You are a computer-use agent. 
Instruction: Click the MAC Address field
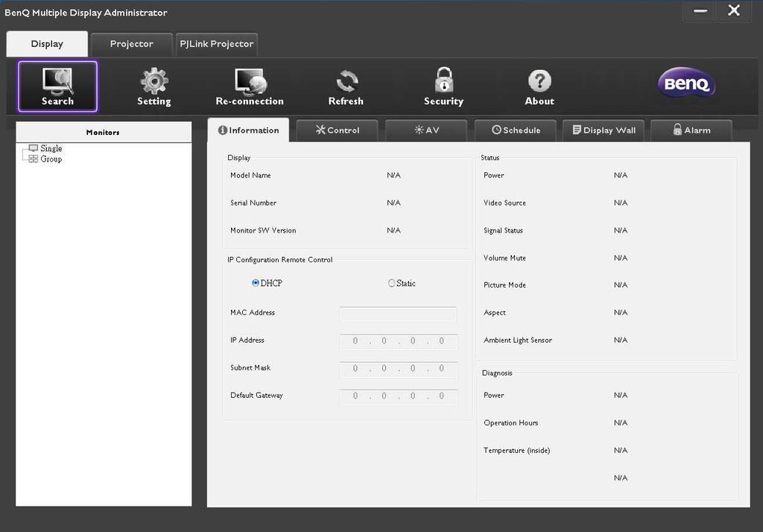tap(398, 314)
